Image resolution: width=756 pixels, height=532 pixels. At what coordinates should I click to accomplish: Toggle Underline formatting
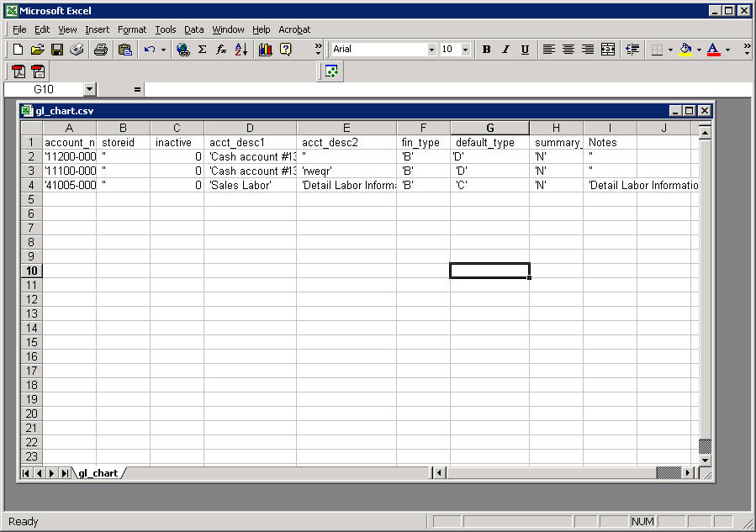point(525,50)
